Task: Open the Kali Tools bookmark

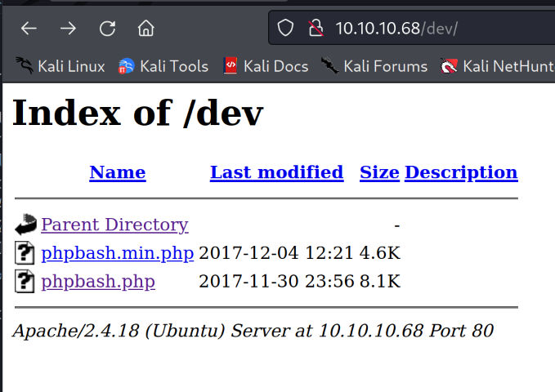Action: coord(163,66)
